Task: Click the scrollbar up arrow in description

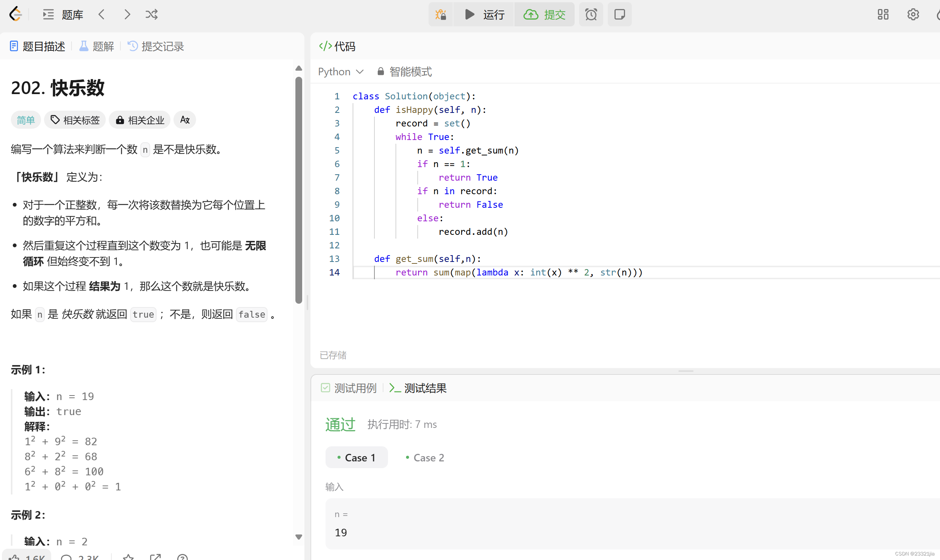Action: coord(299,68)
